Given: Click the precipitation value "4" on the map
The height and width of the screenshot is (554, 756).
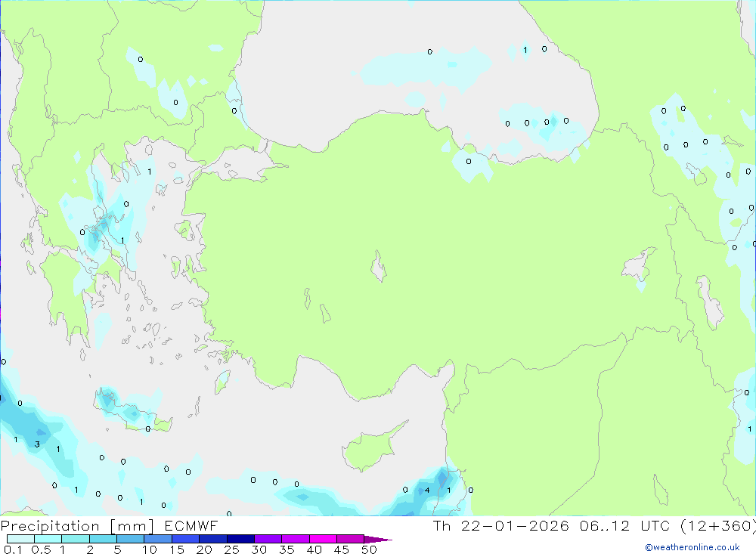Looking at the screenshot, I should 427,491.
